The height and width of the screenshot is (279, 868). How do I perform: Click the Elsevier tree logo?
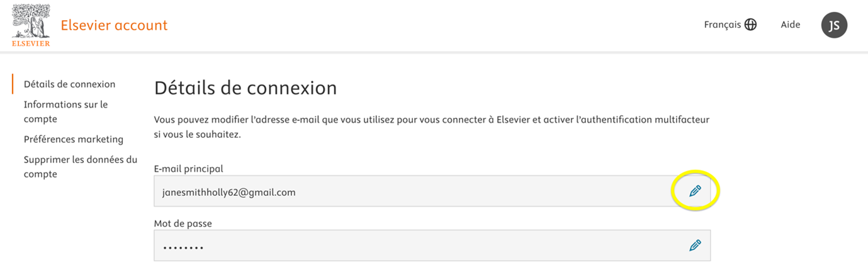point(31,21)
